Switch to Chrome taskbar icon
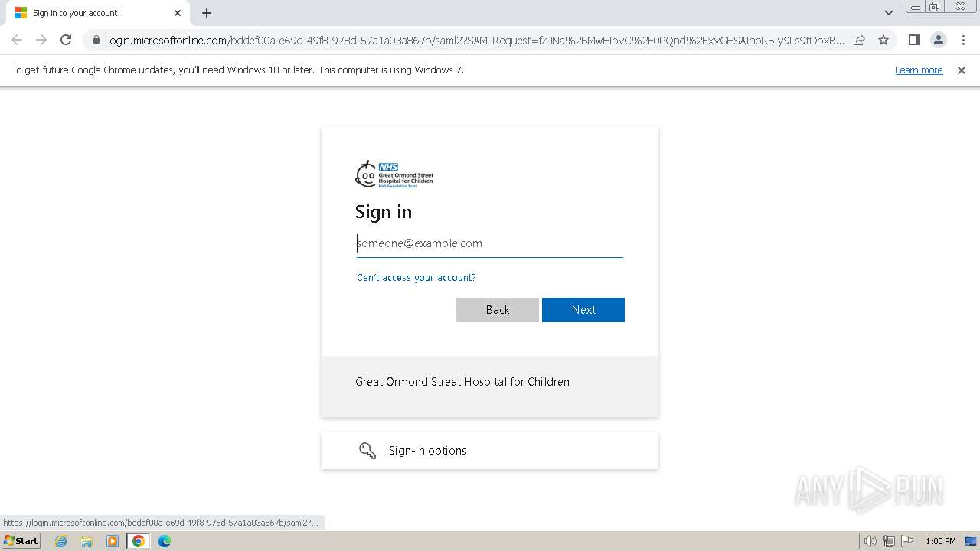Screen dimensions: 980x551 (x=139, y=541)
